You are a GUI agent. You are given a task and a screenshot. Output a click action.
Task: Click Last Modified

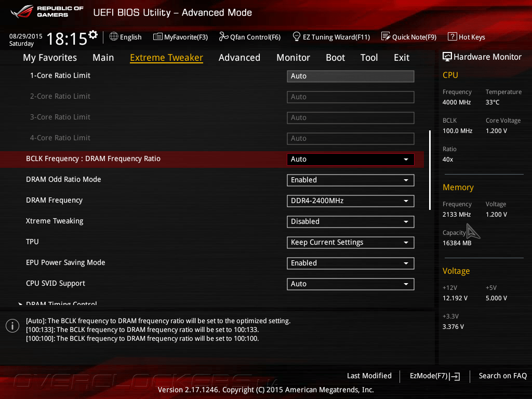(369, 376)
